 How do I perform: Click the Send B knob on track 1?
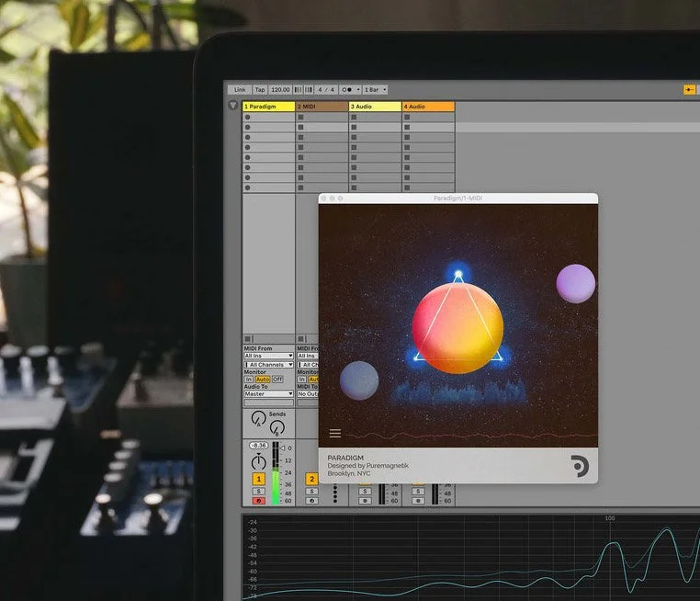[277, 427]
